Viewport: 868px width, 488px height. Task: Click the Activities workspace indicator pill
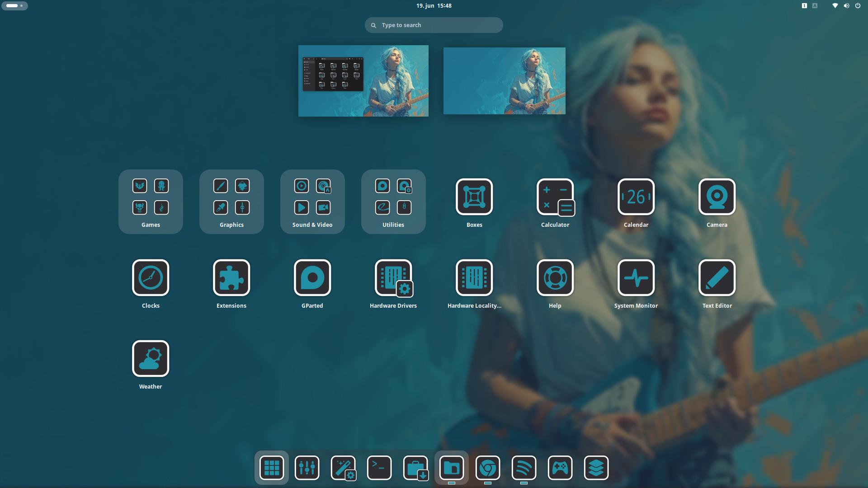14,6
